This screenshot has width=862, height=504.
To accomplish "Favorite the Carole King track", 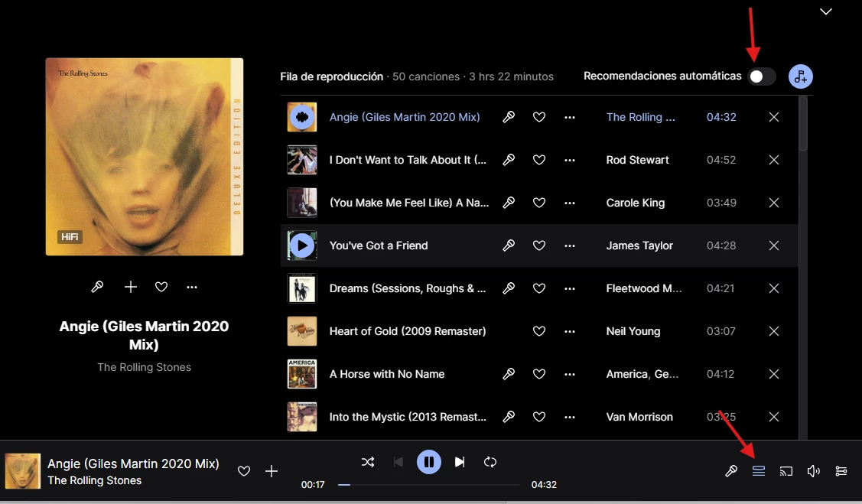I will [539, 203].
